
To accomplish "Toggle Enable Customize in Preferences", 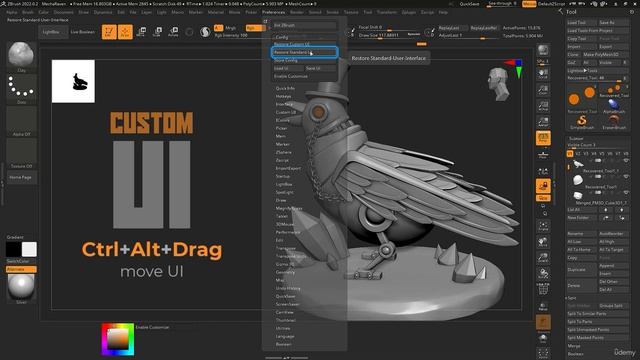I will [304, 76].
